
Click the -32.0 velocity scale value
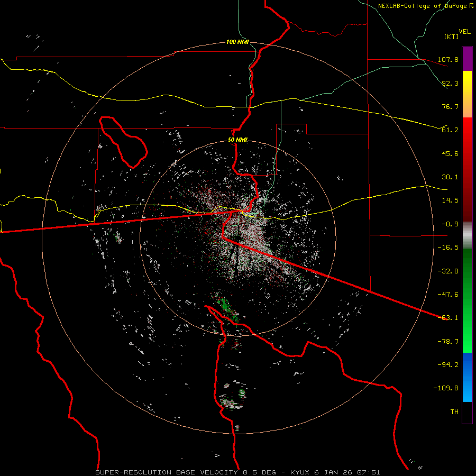(x=448, y=271)
